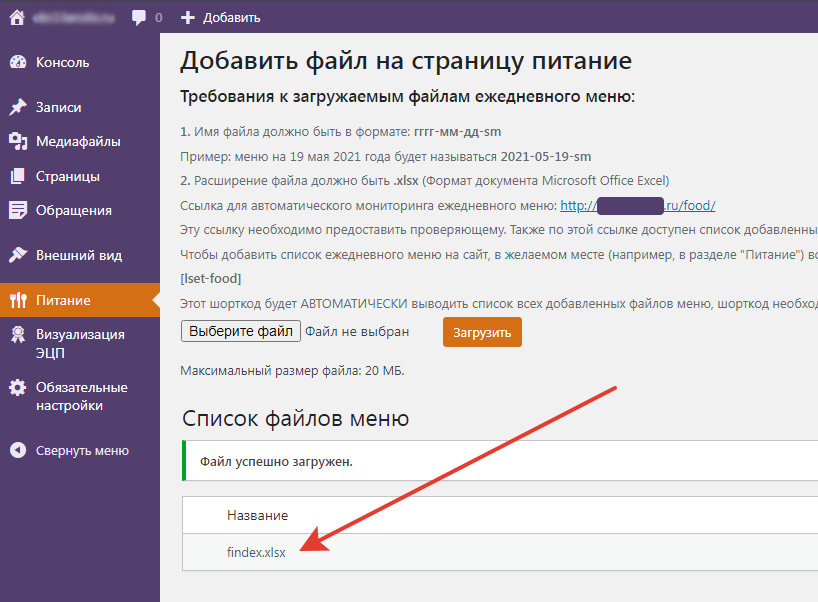Click the Питание fork and knife icon
This screenshot has height=602, width=818.
[x=18, y=300]
